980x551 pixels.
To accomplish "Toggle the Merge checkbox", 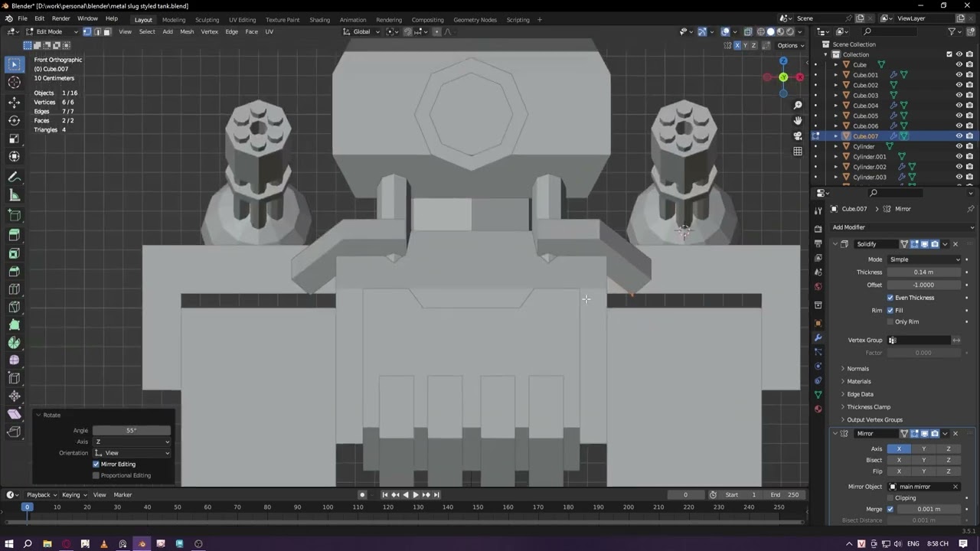I will pos(890,509).
